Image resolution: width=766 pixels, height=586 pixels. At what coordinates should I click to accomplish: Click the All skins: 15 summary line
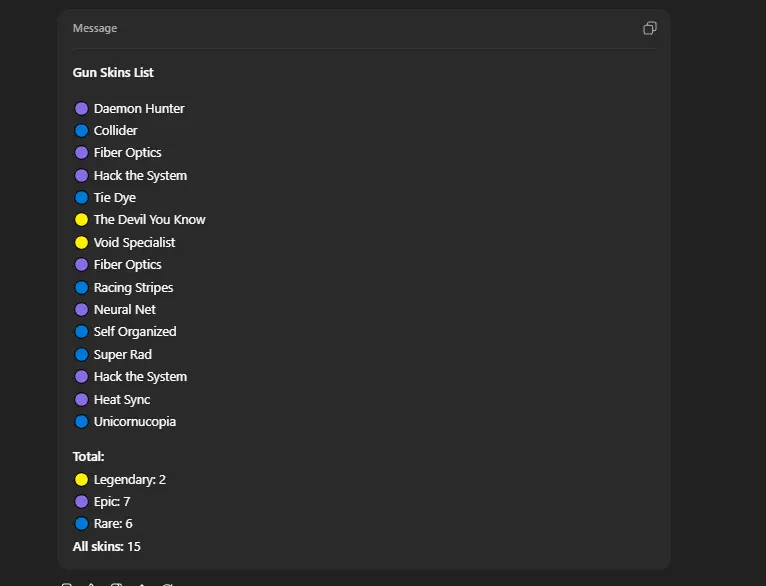tap(107, 547)
